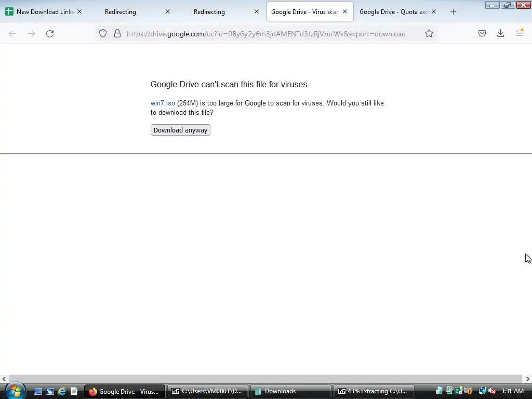View site security padlock info
532x399 pixels.
point(117,33)
